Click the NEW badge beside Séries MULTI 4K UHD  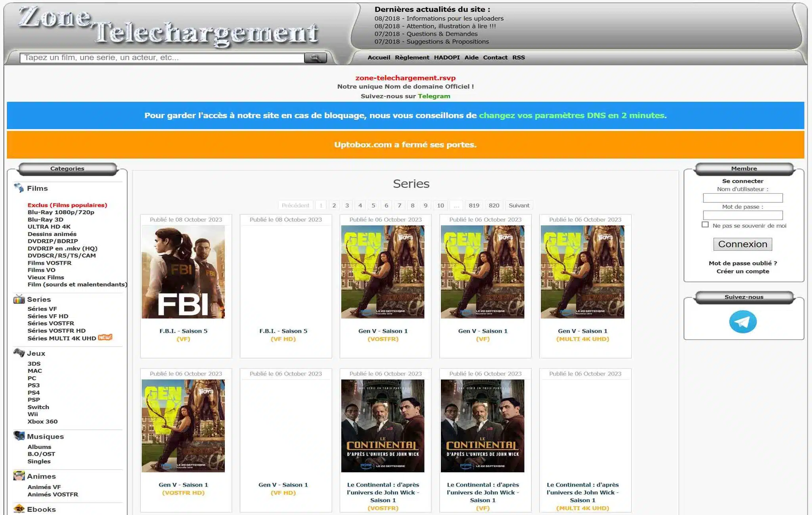coord(105,338)
